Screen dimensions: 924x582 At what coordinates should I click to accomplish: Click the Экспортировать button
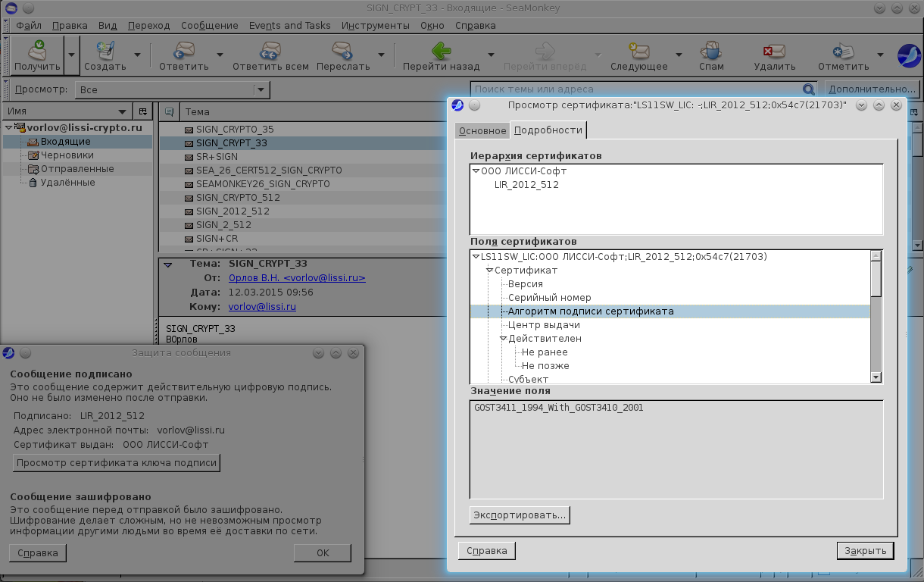click(520, 515)
